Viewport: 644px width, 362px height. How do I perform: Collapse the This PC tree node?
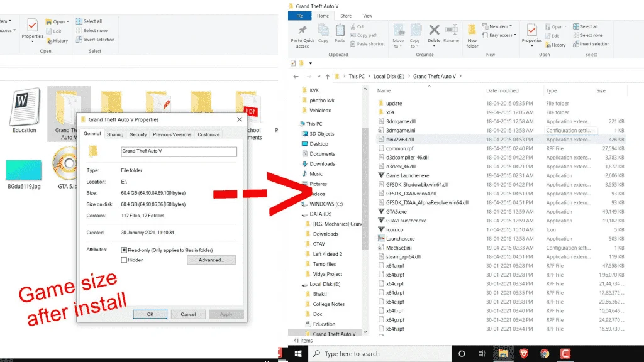click(297, 124)
